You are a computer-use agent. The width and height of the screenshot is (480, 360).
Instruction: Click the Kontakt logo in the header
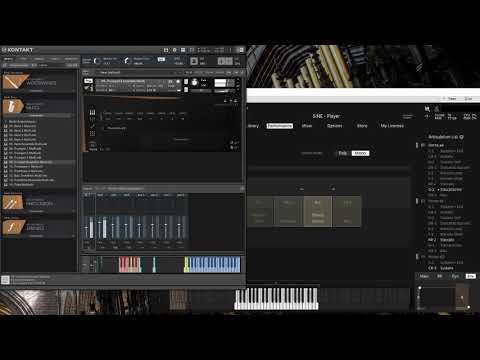click(18, 50)
